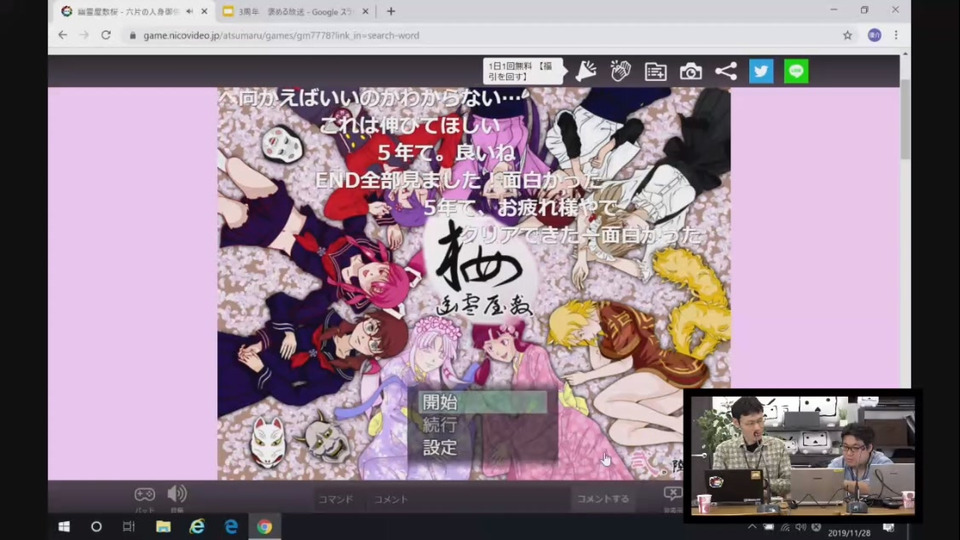Screen dimensions: 960x540
Task: Open Internet Explorer from the taskbar
Action: 197,527
